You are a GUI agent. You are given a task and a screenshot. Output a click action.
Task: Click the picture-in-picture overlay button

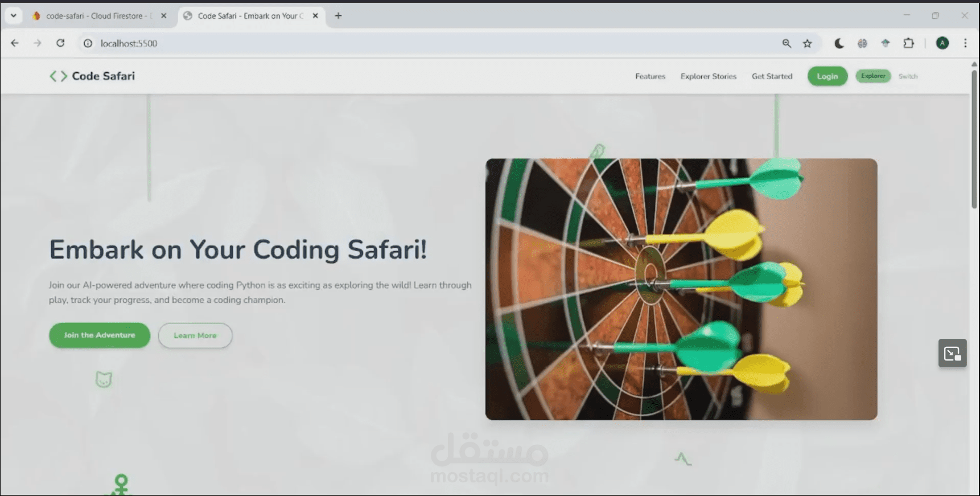coord(952,354)
